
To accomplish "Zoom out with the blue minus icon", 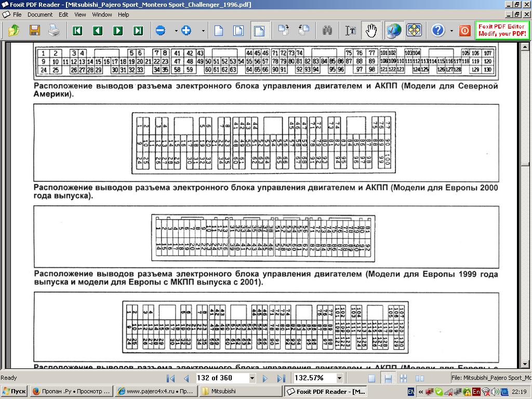I will [x=161, y=31].
